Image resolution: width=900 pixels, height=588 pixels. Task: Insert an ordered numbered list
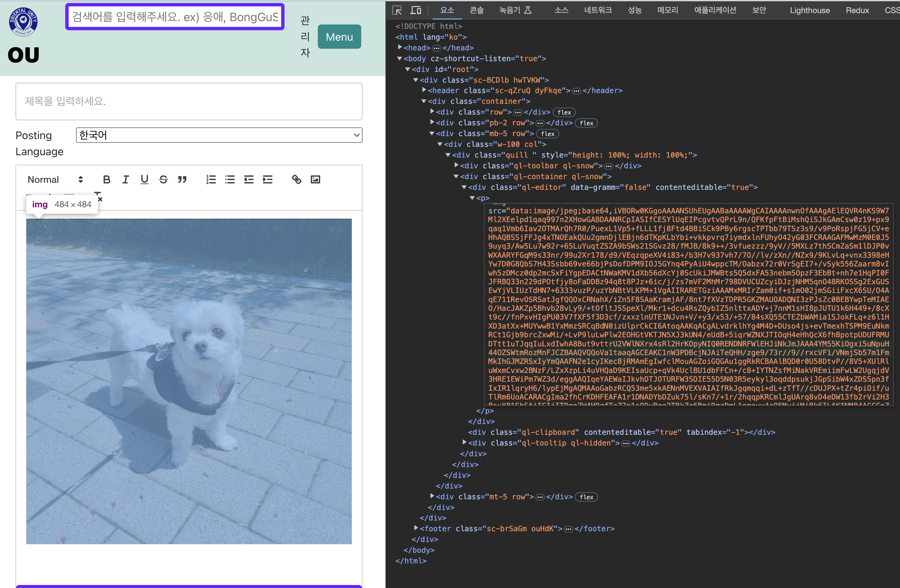pyautogui.click(x=211, y=179)
